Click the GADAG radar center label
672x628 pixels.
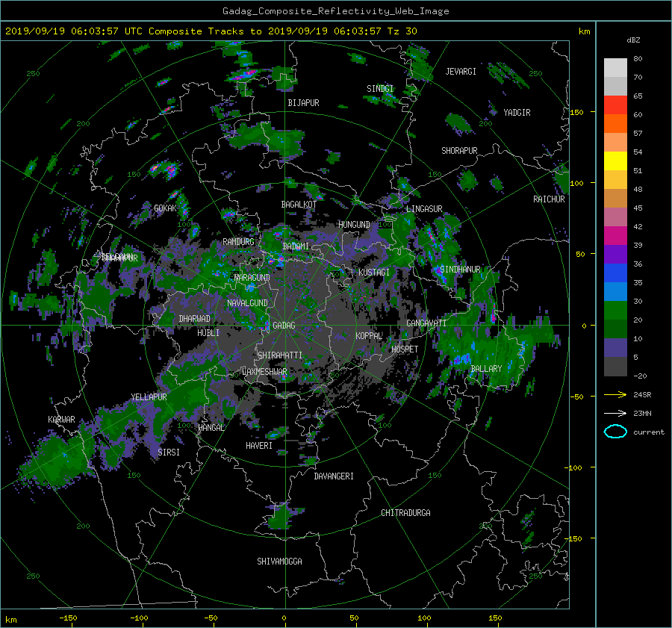(x=284, y=326)
